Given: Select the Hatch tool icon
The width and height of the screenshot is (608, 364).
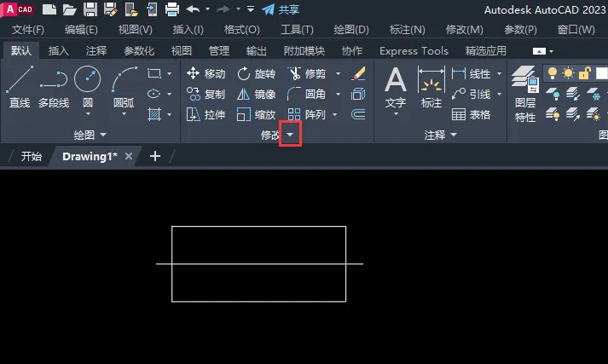Looking at the screenshot, I should [x=154, y=114].
